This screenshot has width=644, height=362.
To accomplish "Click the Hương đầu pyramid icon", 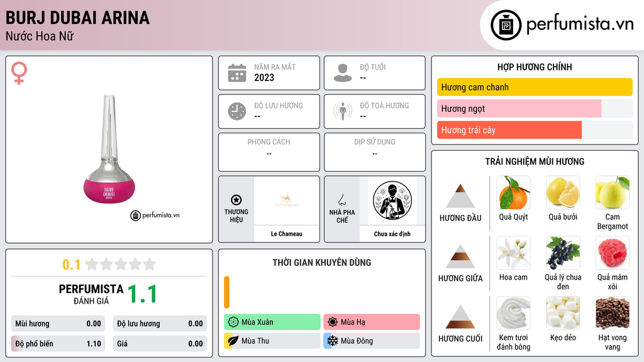I will [x=460, y=196].
